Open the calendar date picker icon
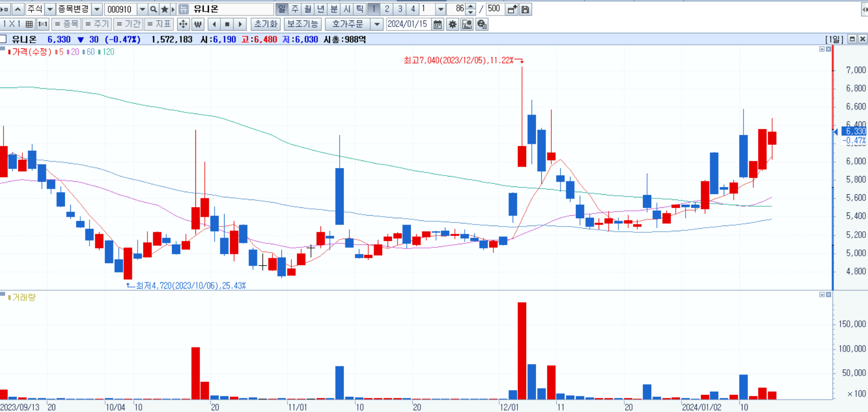This screenshot has height=412, width=868. (438, 24)
